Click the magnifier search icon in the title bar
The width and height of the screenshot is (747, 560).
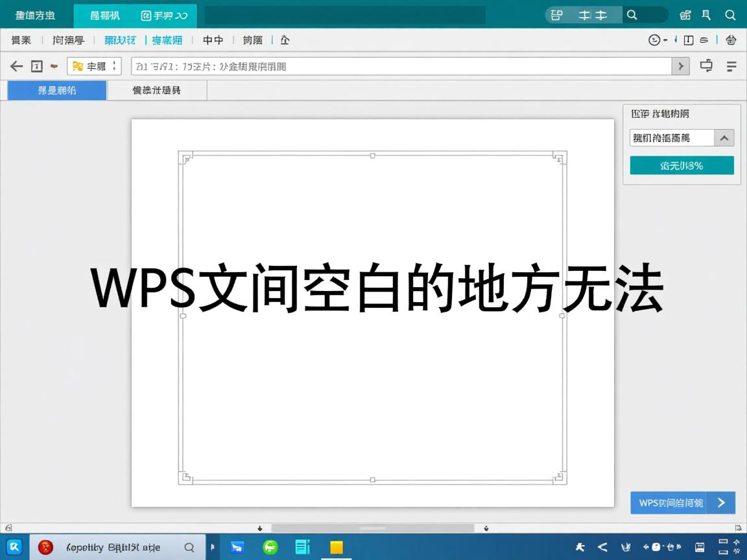[x=731, y=15]
